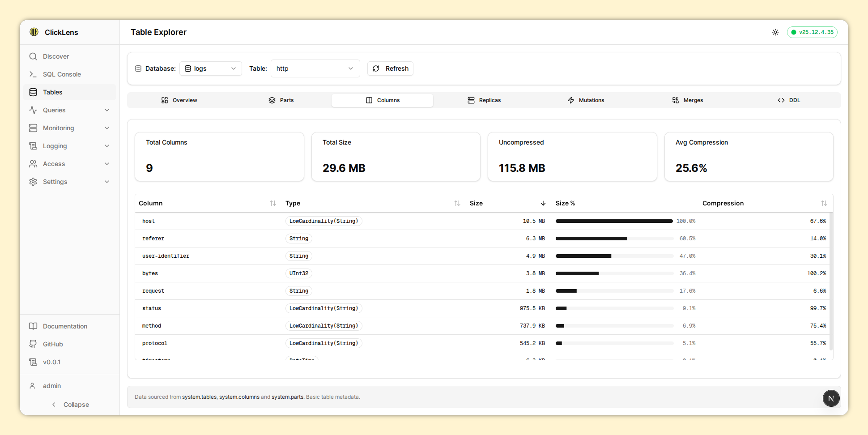Click the GitHub icon in sidebar
The image size is (868, 435).
(x=33, y=344)
